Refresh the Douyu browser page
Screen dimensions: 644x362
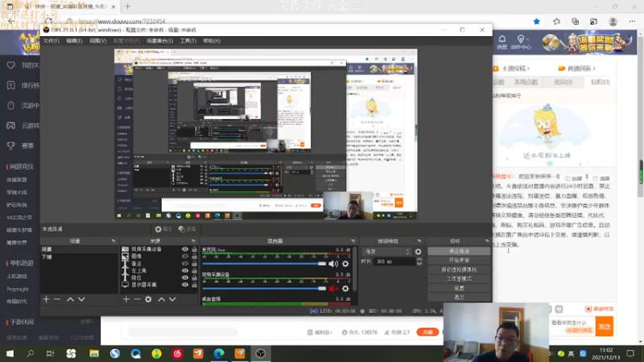[x=48, y=22]
